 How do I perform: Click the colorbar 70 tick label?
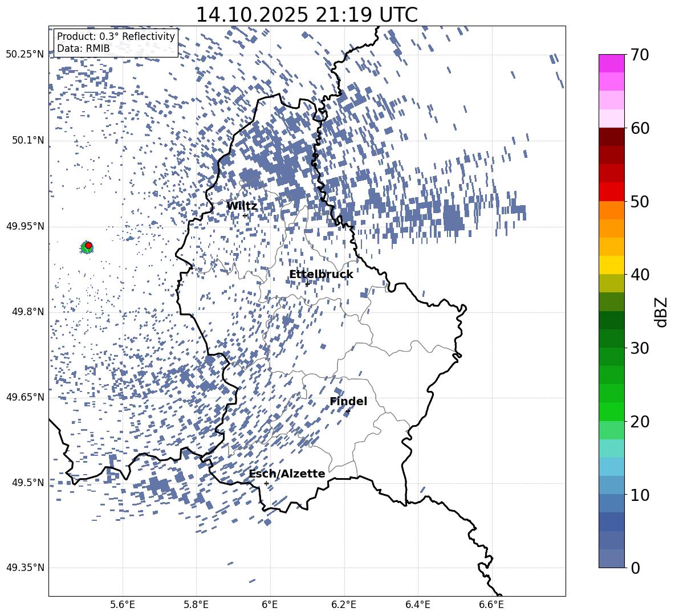(x=640, y=55)
